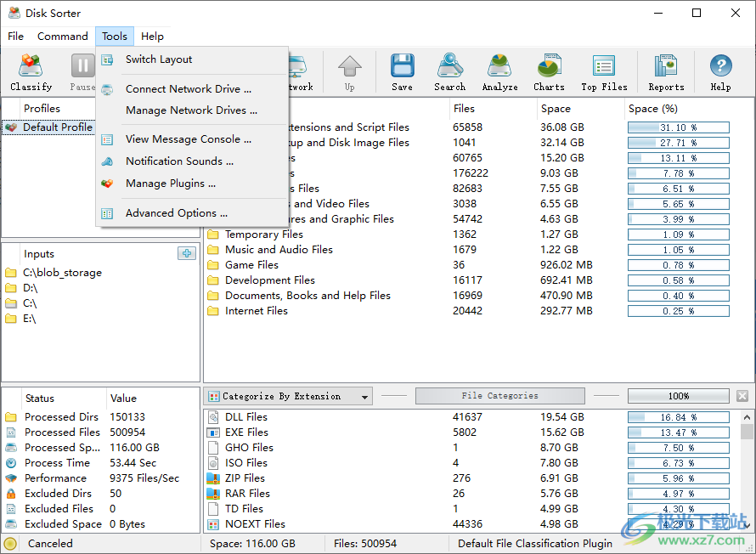
Task: Select Notification Sounds menu entry
Action: (192, 161)
